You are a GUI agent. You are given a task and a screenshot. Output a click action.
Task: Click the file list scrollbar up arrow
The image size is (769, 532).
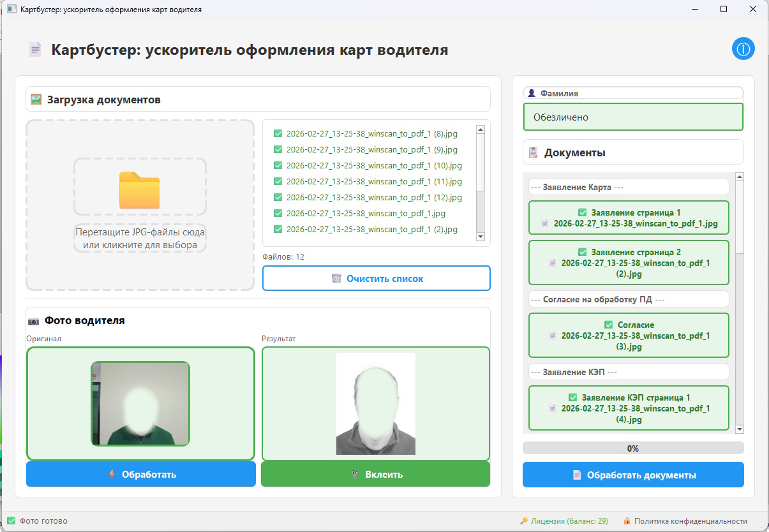[481, 129]
